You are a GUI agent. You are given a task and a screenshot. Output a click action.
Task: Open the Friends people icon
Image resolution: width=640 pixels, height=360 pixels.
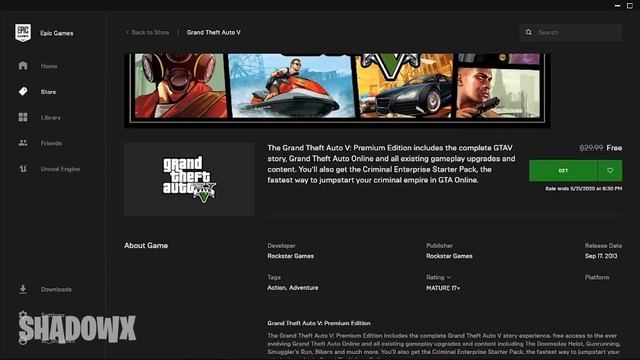click(23, 143)
